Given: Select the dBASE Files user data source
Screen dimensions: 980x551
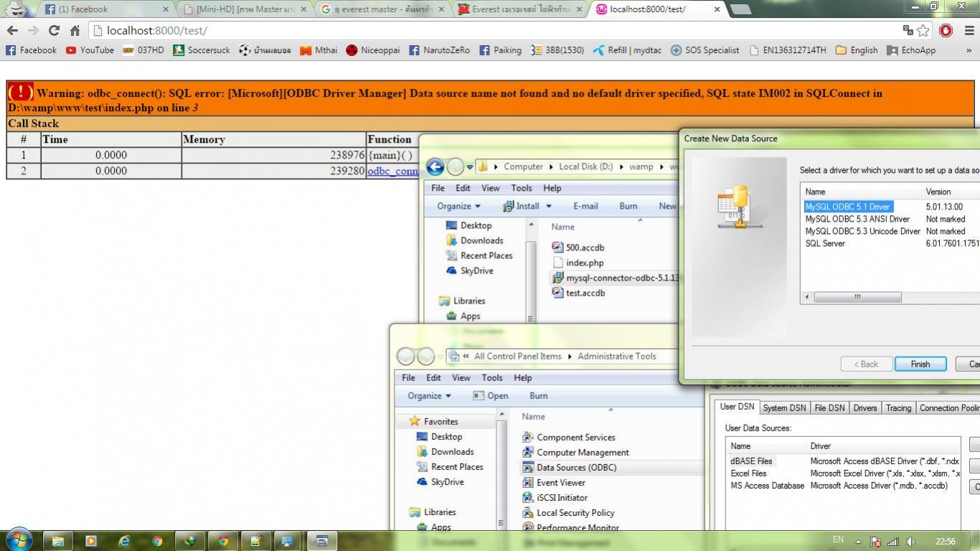Looking at the screenshot, I should 751,461.
